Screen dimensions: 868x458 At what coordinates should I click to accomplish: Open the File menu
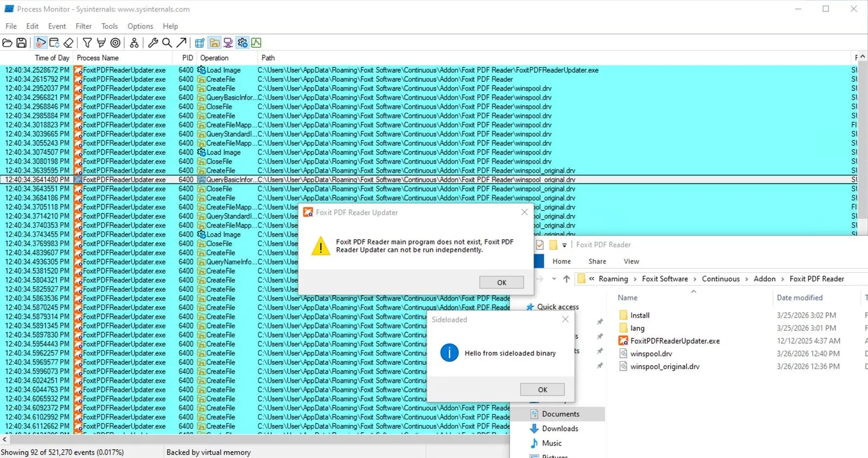point(11,26)
